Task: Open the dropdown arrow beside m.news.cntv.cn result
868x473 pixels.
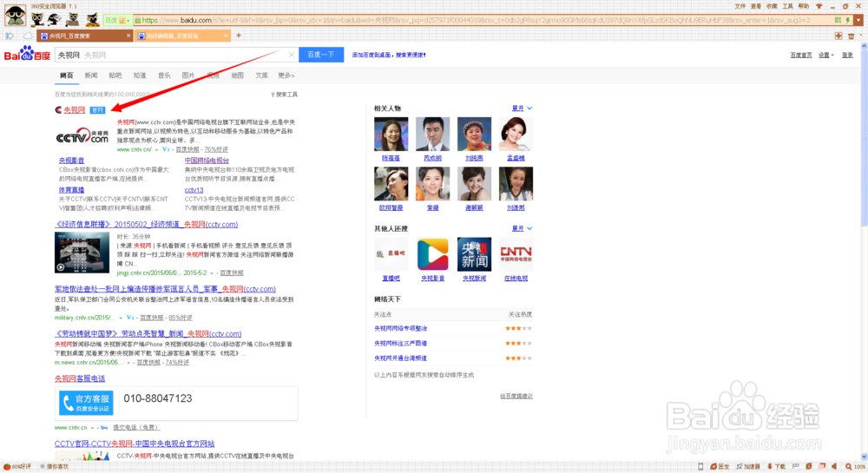Action: (x=128, y=363)
